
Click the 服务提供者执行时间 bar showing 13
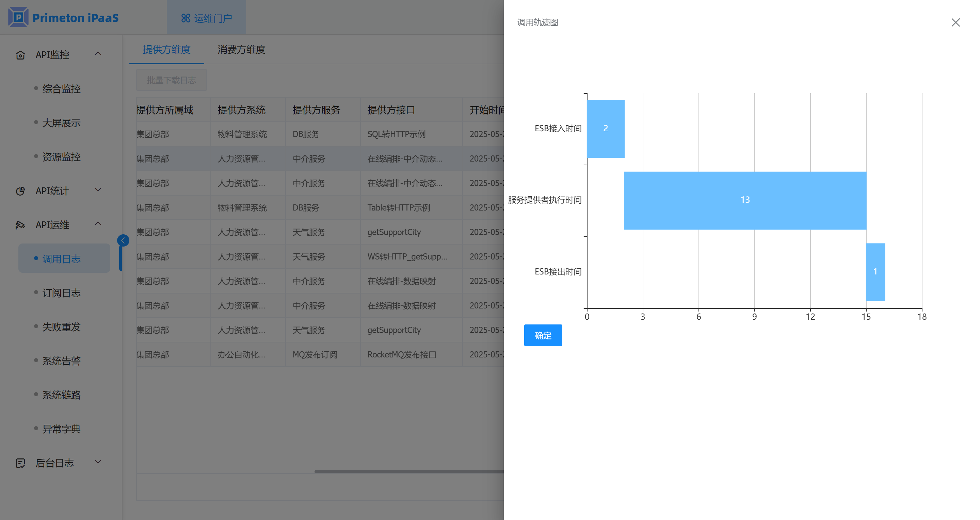click(744, 200)
